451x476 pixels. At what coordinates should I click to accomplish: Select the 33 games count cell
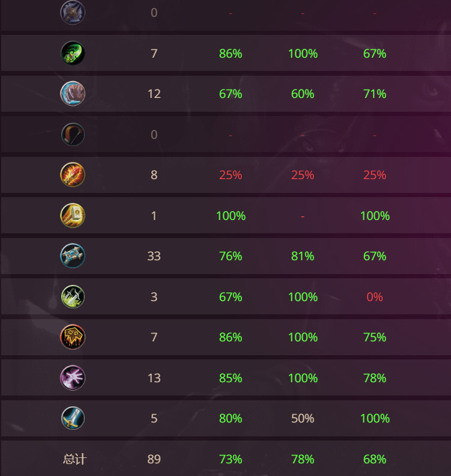[x=154, y=256]
